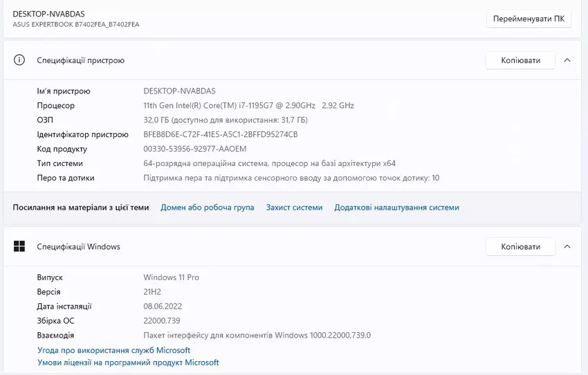
Task: Collapse the Специфікації Windows section chevron
Action: (567, 246)
